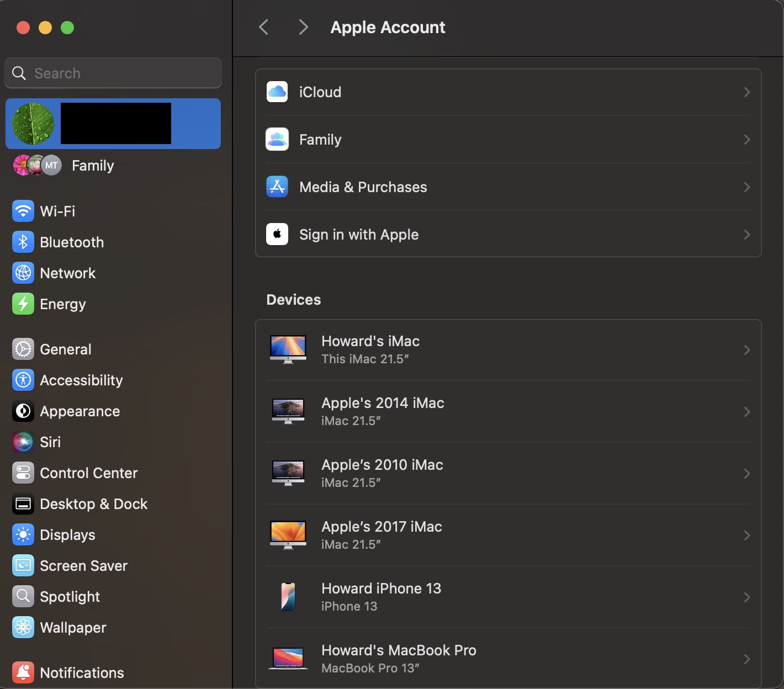784x689 pixels.
Task: Click the Energy lightning bolt icon
Action: coord(23,304)
